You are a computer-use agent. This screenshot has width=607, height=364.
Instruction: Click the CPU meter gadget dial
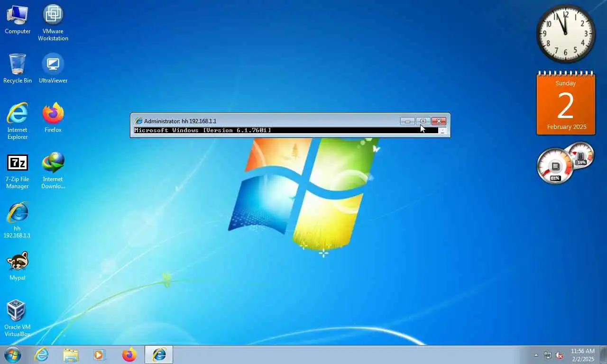tap(555, 166)
